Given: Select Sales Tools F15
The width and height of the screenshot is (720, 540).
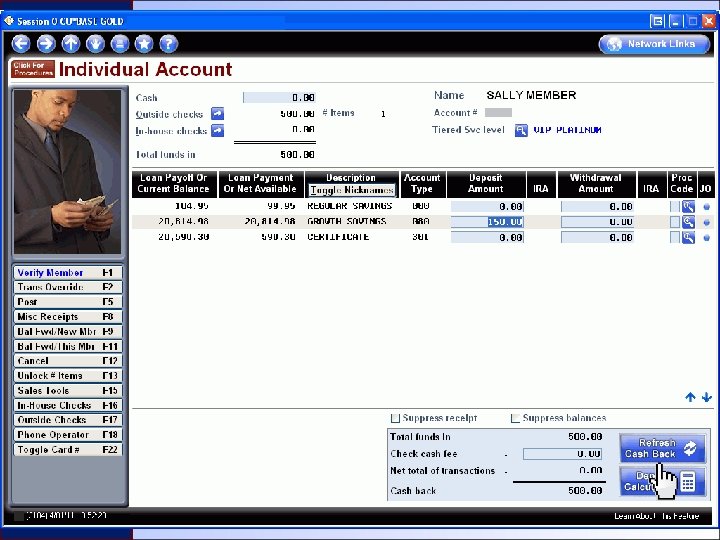Looking at the screenshot, I should pos(68,391).
